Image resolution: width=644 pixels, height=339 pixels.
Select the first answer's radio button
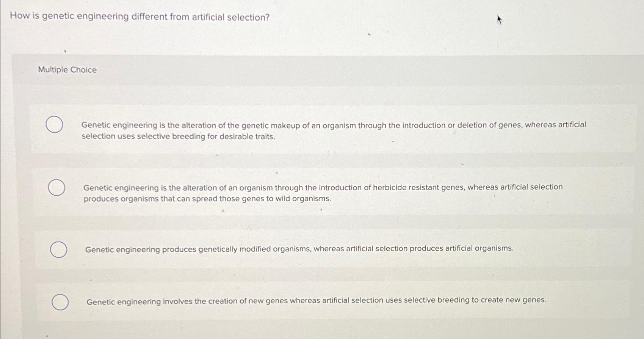tap(55, 124)
